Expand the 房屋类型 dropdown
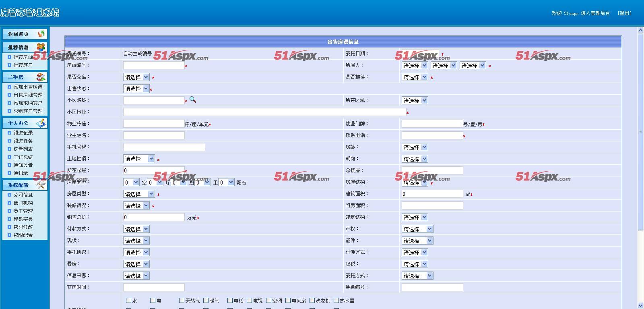The image size is (644, 309). tap(139, 194)
